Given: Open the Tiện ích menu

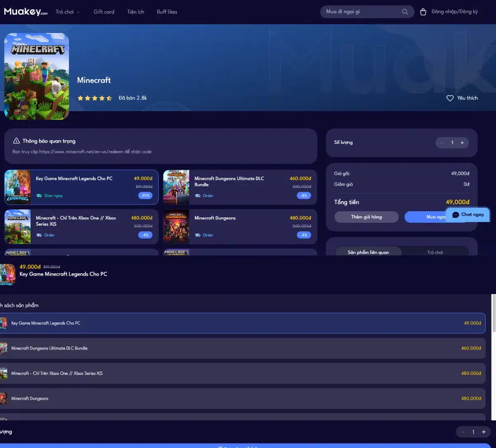Looking at the screenshot, I should point(136,12).
